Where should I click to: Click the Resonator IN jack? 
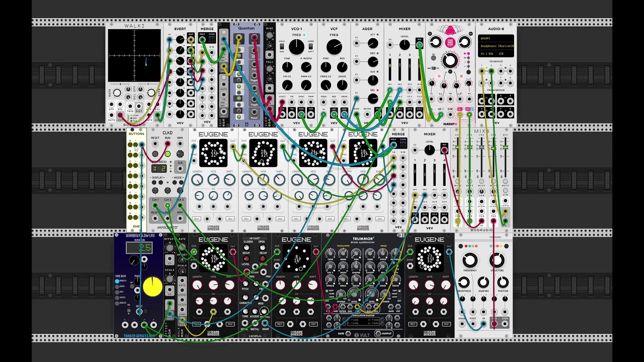tap(484, 324)
